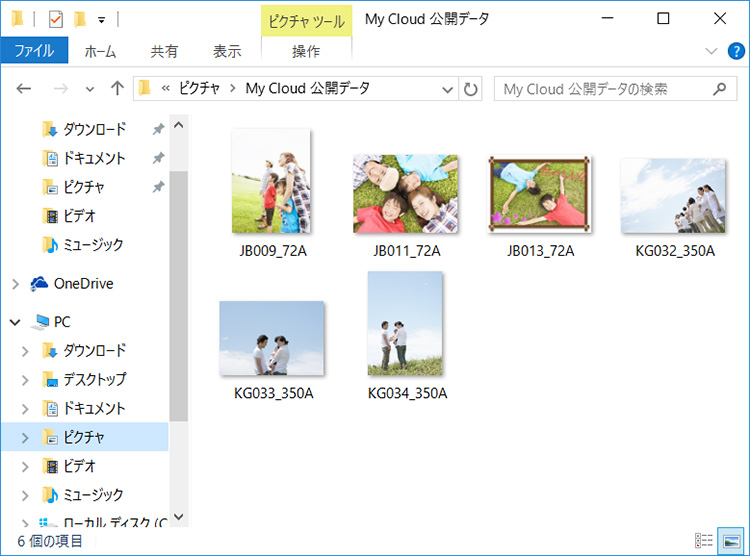
Task: Open OneDrive in navigation pane
Action: [83, 284]
